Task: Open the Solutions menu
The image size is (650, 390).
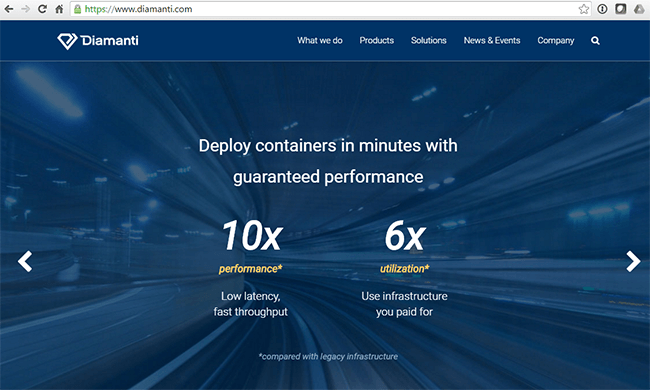Action: pyautogui.click(x=429, y=40)
